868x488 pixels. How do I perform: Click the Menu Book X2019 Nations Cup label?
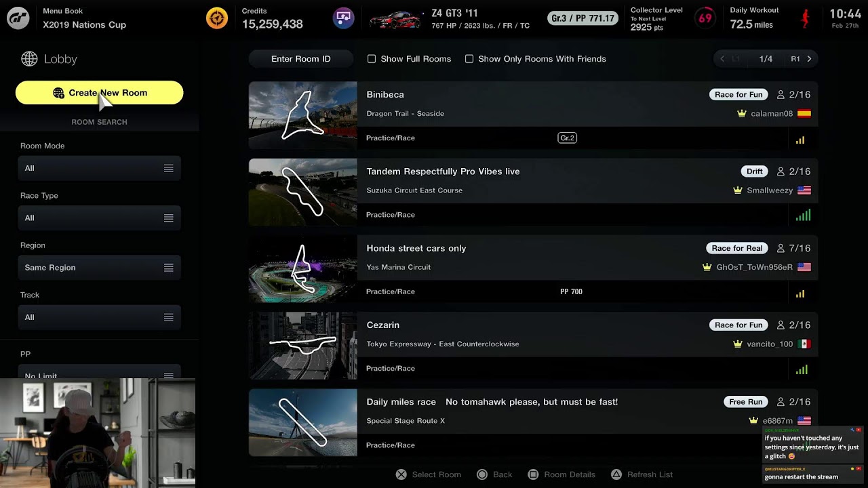pos(84,19)
